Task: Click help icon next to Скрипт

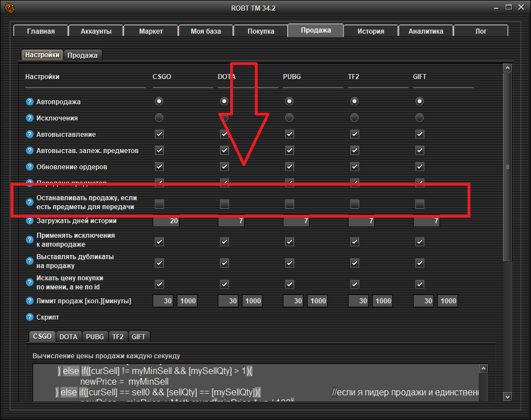Action: (x=30, y=317)
